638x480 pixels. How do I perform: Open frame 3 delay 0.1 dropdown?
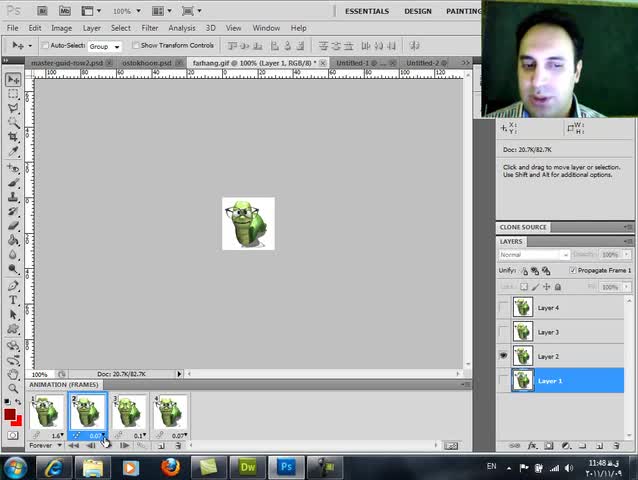140,435
